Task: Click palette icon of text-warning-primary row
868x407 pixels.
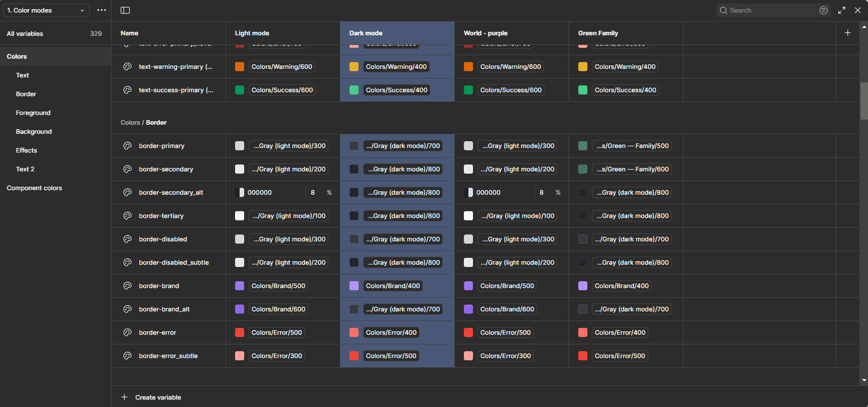Action: (127, 67)
